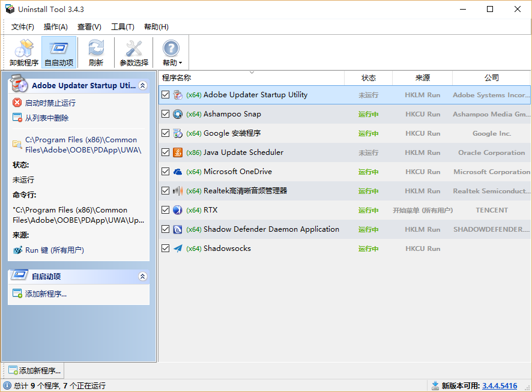532x392 pixels.
Task: Uncheck the Realtek高清晰音频管理器 checkbox
Action: (166, 190)
